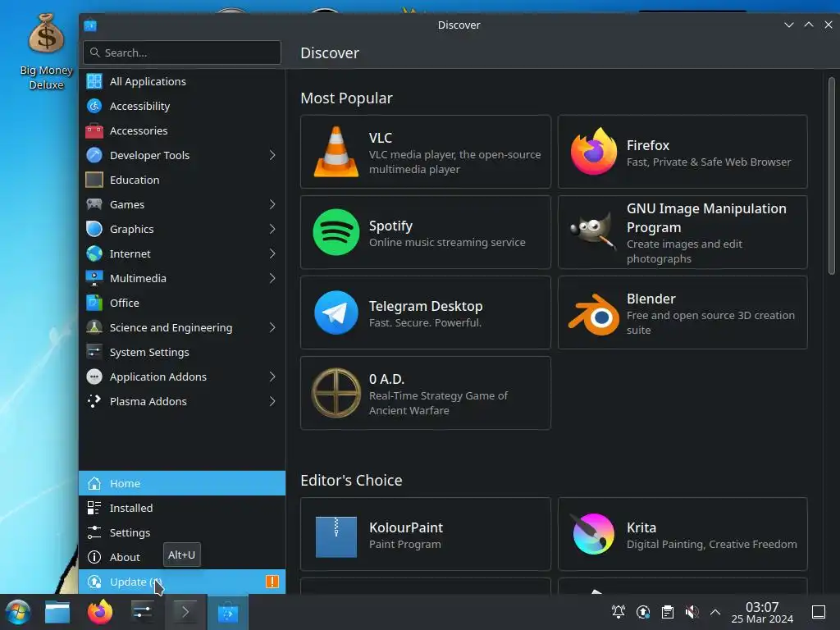Click the KolourPaint icon

click(336, 536)
